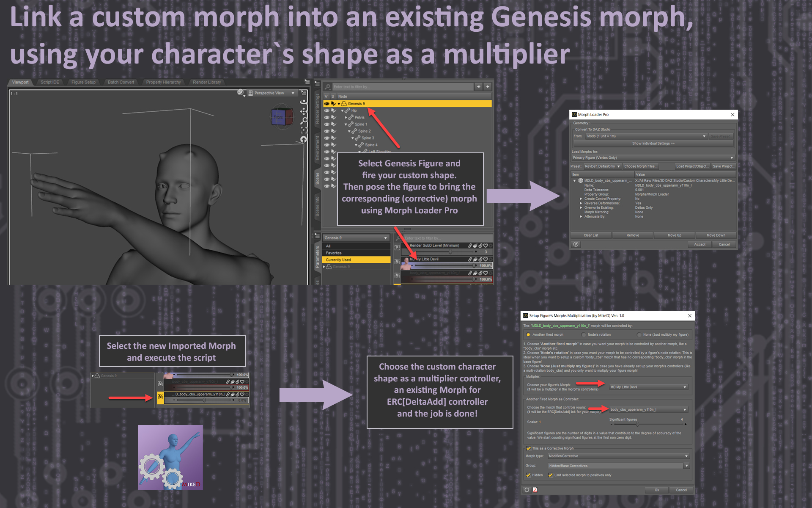
Task: Switch to the Script IDE tab
Action: click(49, 82)
